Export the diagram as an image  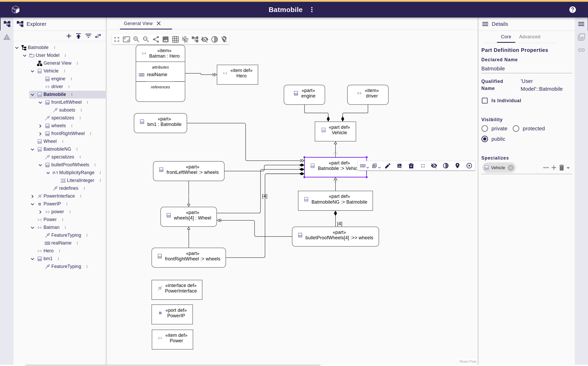coord(166,39)
